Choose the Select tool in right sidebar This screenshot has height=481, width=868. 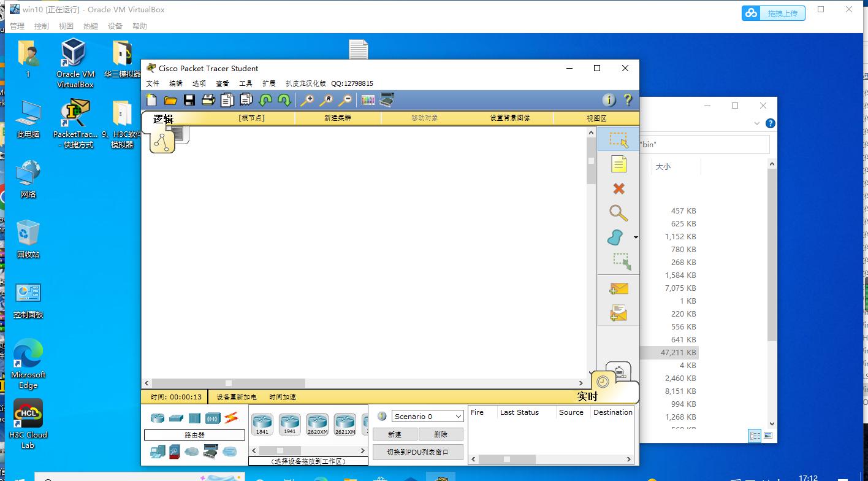pyautogui.click(x=619, y=139)
